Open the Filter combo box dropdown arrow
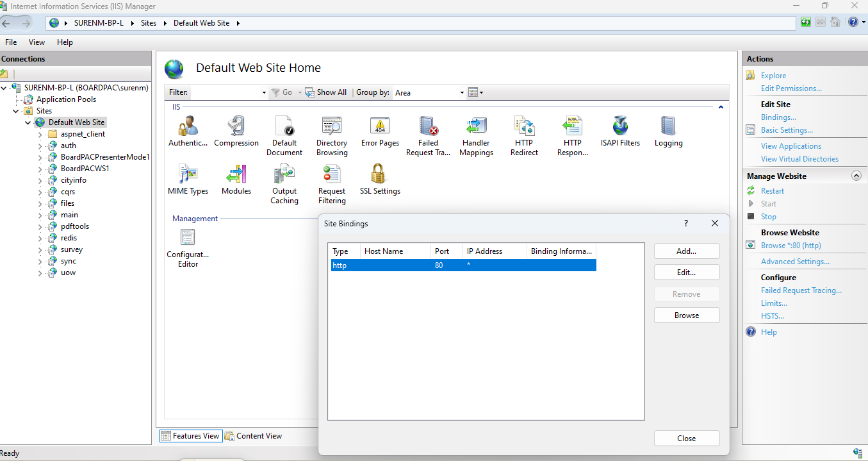 pos(264,92)
